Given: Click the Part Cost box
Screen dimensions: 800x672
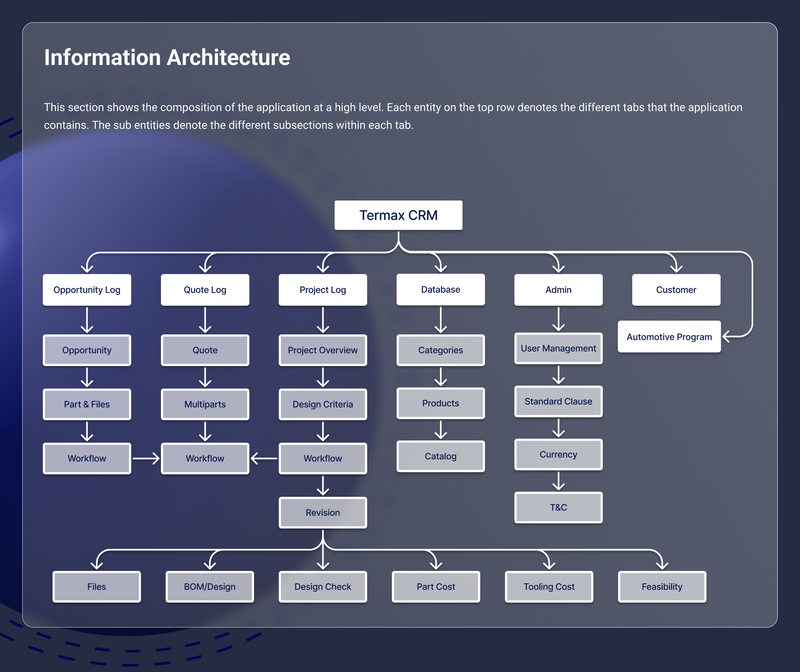Looking at the screenshot, I should (436, 587).
